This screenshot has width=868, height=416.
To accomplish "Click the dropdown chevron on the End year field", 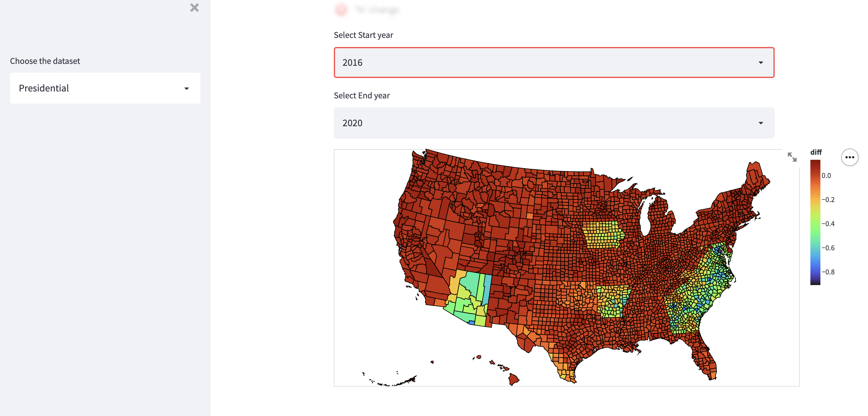I will [761, 123].
